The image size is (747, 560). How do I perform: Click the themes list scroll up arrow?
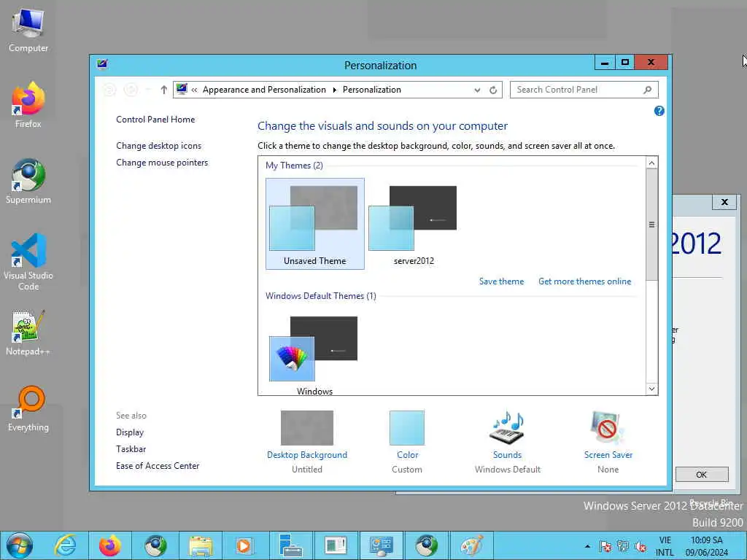651,163
